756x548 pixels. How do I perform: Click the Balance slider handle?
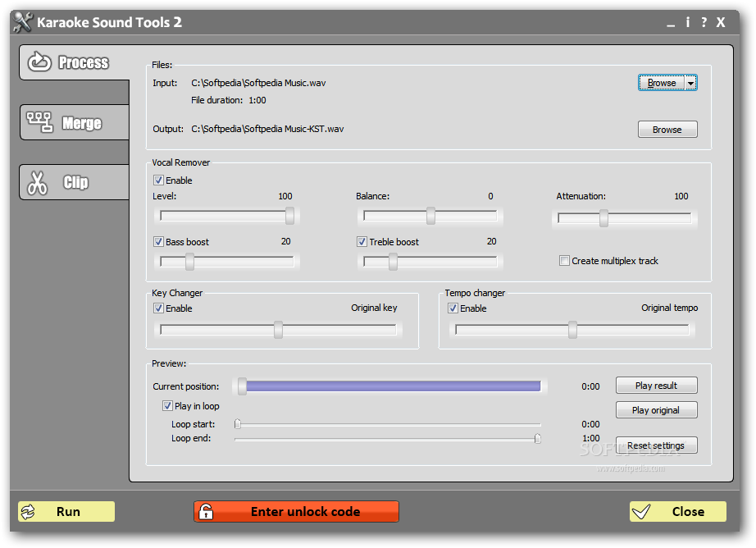pos(430,217)
